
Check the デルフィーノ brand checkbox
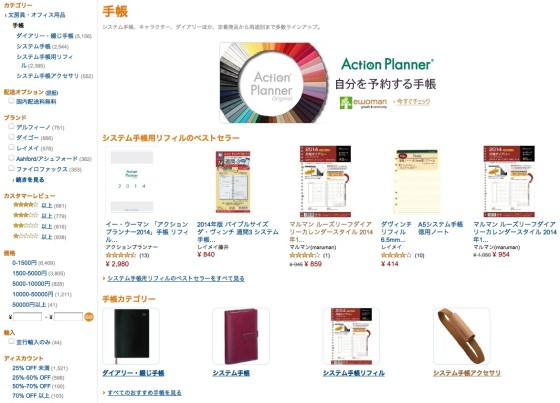[11, 126]
